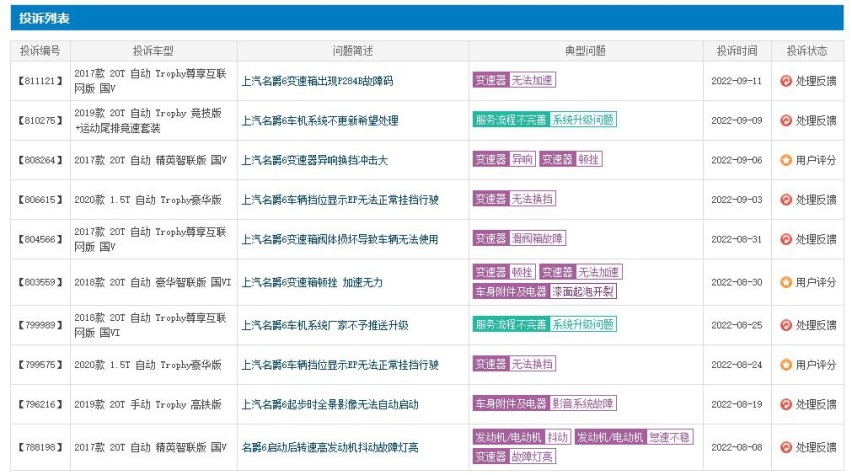Click status icon in row 806615

click(786, 200)
